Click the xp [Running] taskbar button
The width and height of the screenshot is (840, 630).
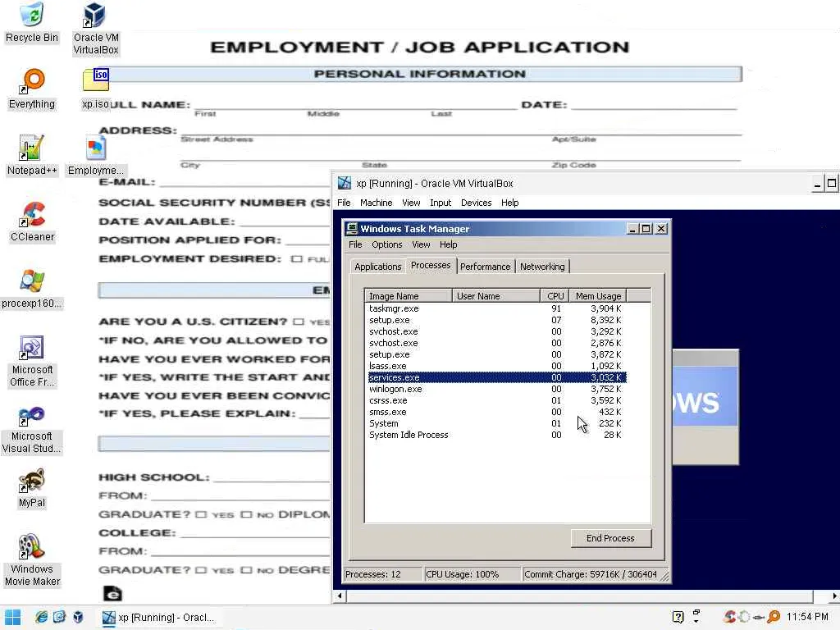(x=160, y=617)
